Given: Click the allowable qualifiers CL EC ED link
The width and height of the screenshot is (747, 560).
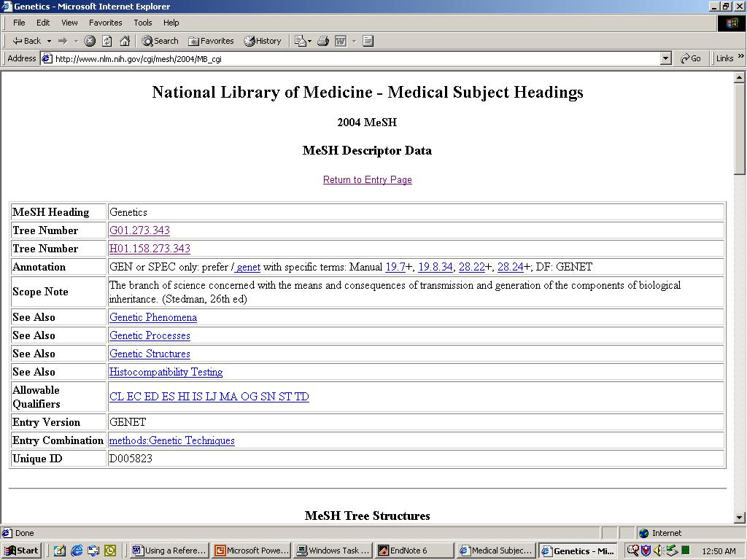Looking at the screenshot, I should [209, 397].
